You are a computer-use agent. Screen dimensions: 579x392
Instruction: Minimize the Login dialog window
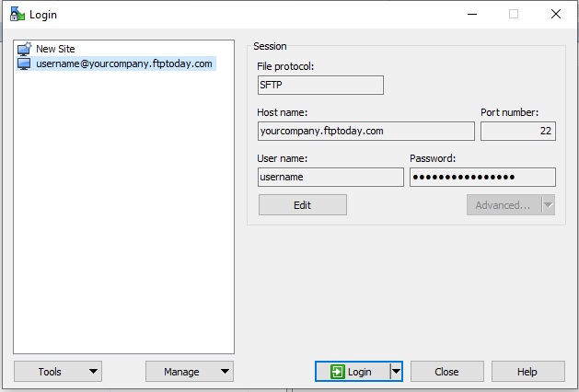[x=472, y=15]
